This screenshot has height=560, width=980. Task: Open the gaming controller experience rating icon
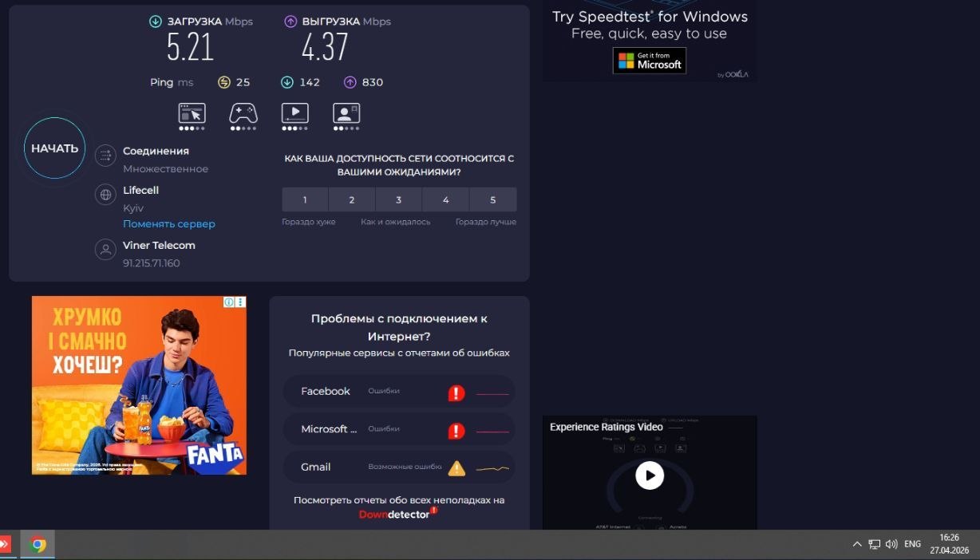pos(243,116)
